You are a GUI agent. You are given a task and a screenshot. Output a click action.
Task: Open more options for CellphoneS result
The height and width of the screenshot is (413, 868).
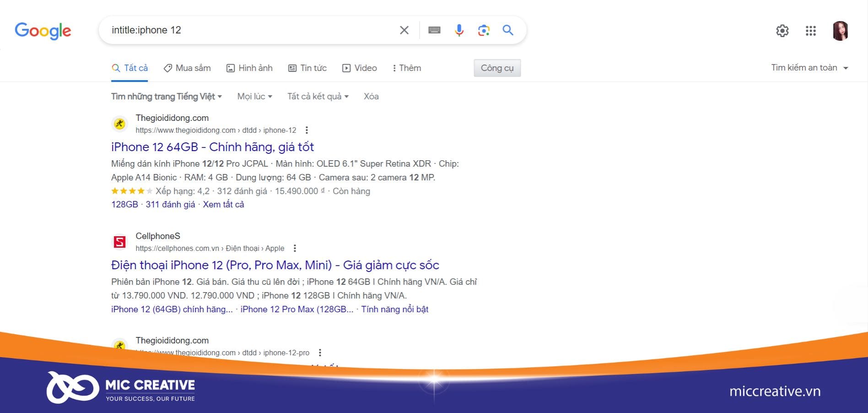295,248
